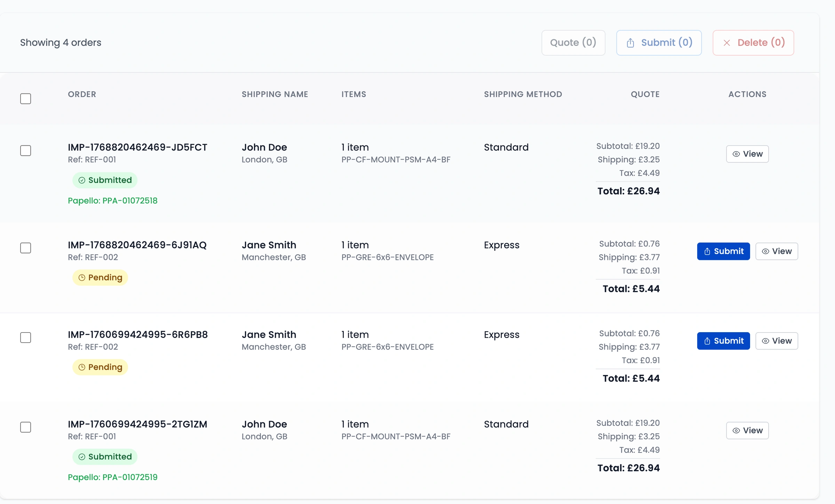Viewport: 835px width, 504px height.
Task: Check the box for order IMP-1760699424995-6R6PB8
Action: point(26,337)
